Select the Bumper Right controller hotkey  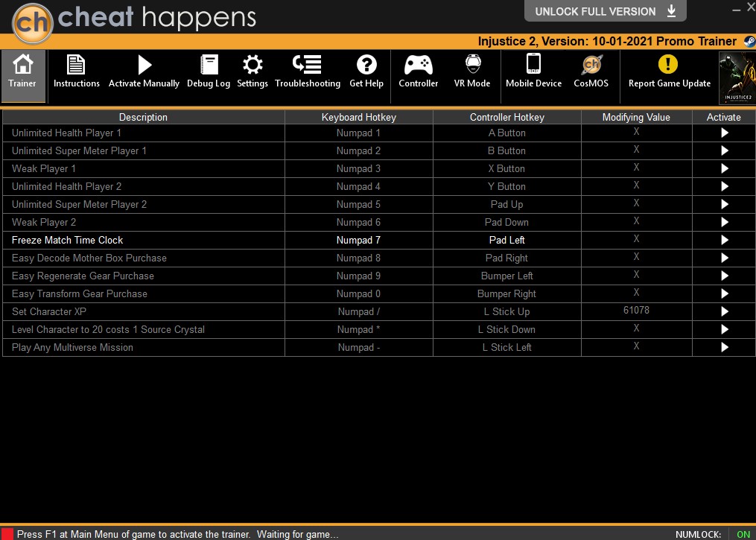(x=506, y=293)
